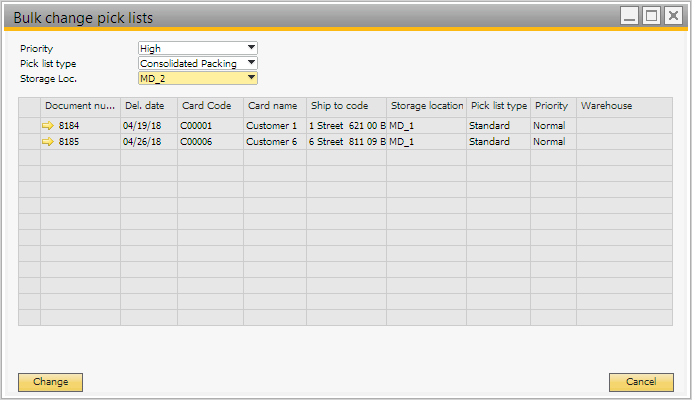This screenshot has height=400, width=692.
Task: Click the Del. date column header
Action: [148, 106]
